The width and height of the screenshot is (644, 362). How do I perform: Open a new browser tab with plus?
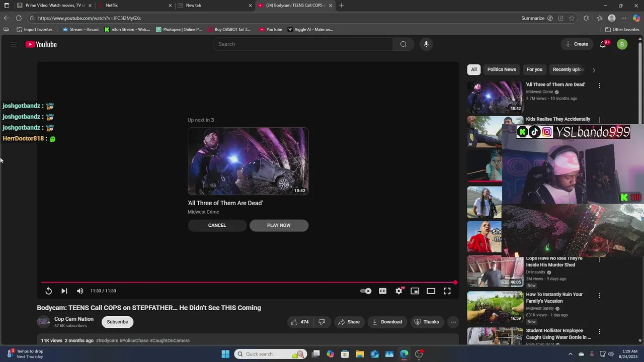(x=342, y=5)
